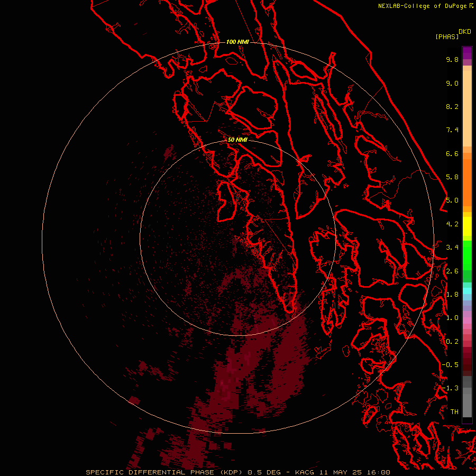Click the SPECIFIC DIFFERENTIAL PHASE (KDP) caption text

click(164, 472)
